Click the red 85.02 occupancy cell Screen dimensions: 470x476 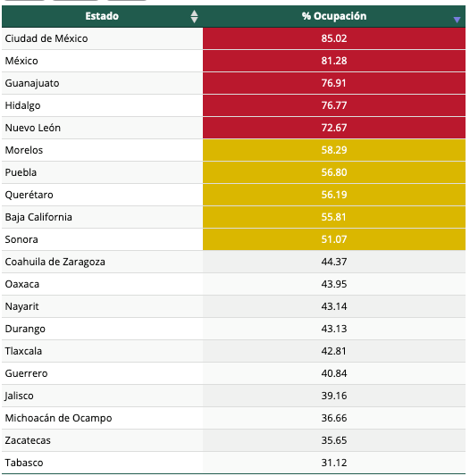click(334, 38)
